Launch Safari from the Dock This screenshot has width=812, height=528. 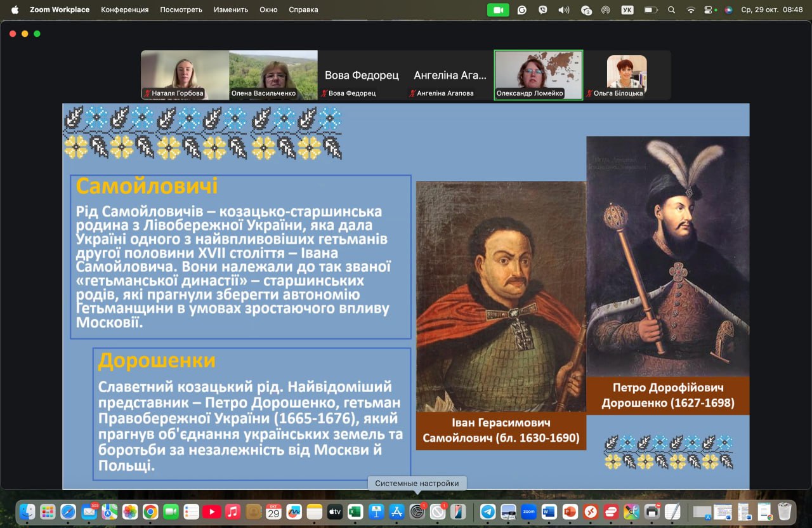(69, 511)
